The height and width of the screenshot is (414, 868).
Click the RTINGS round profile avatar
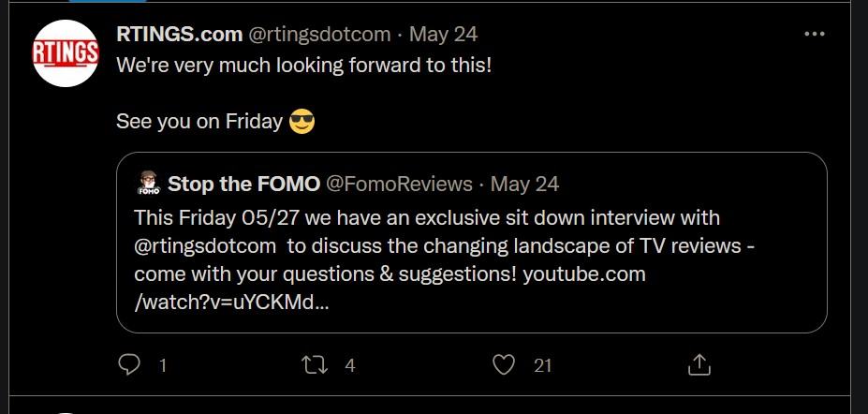(x=66, y=53)
